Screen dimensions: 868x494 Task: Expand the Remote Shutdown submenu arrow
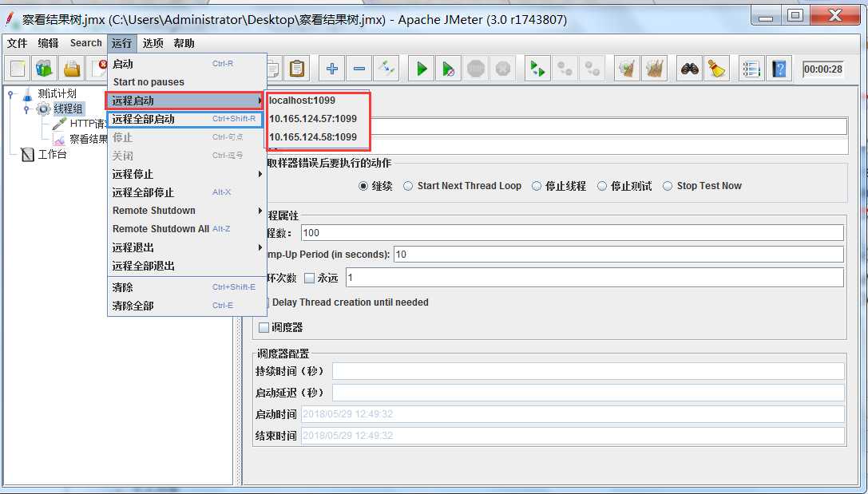tap(260, 211)
